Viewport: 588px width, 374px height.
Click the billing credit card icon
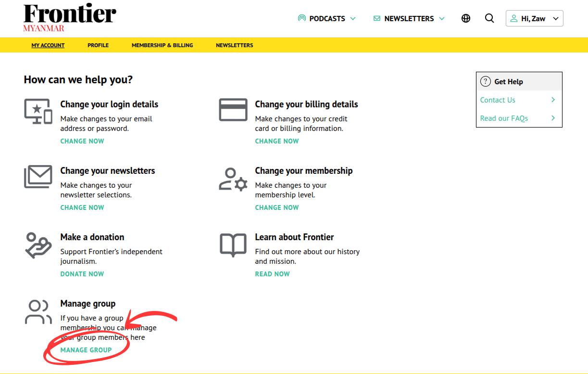coord(233,110)
